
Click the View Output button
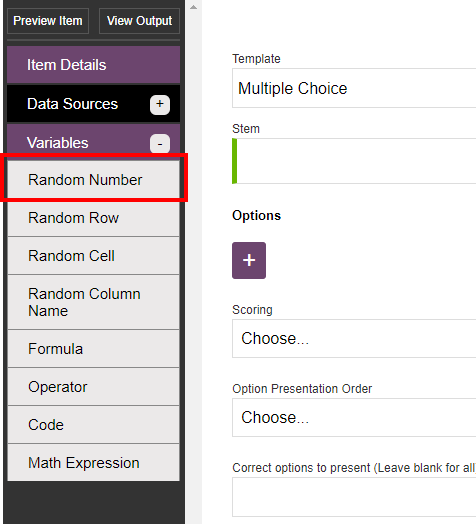tap(139, 21)
